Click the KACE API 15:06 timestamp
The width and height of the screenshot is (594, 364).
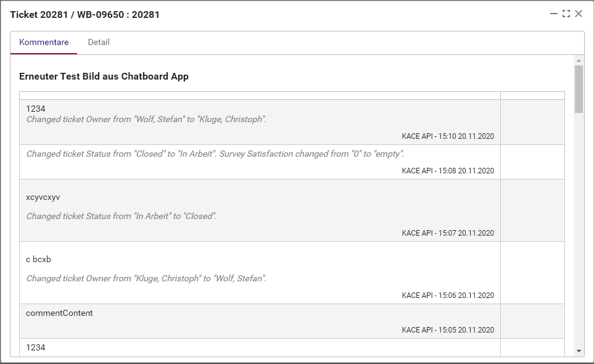[448, 296]
